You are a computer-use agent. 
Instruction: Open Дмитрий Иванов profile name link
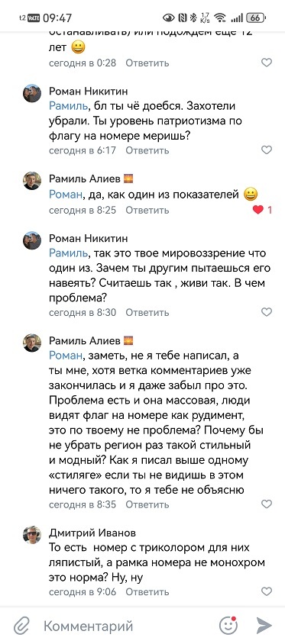[x=92, y=533]
